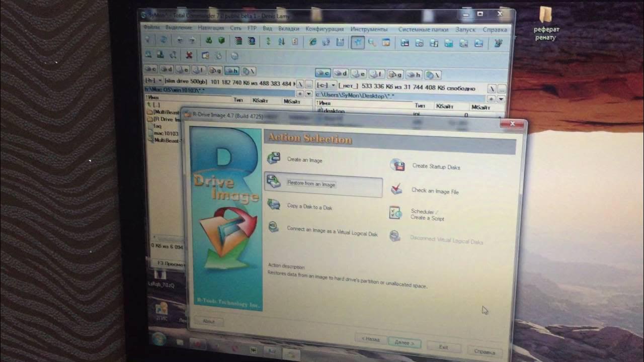Open the network \ button in right drive bar
The image size is (644, 362).
[433, 75]
